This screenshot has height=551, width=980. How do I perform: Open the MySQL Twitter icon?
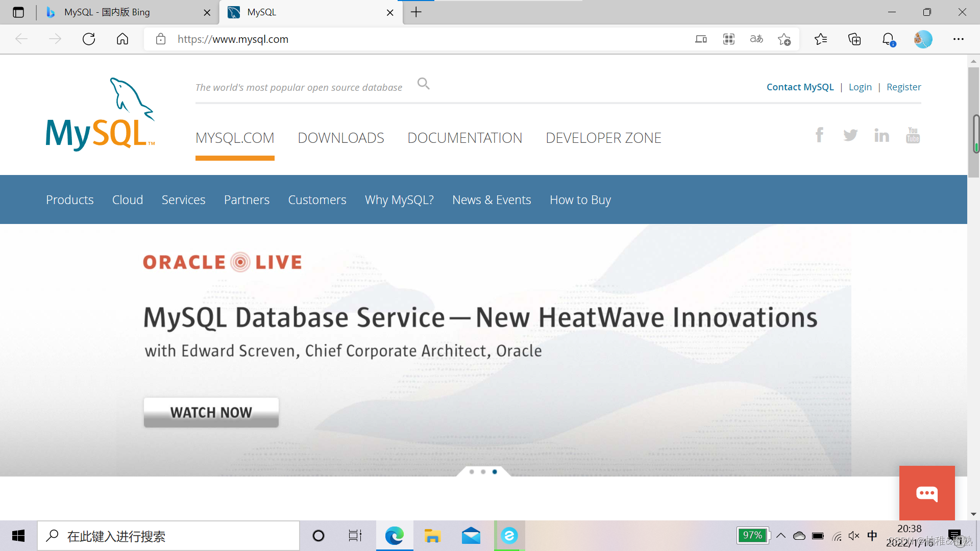tap(850, 135)
